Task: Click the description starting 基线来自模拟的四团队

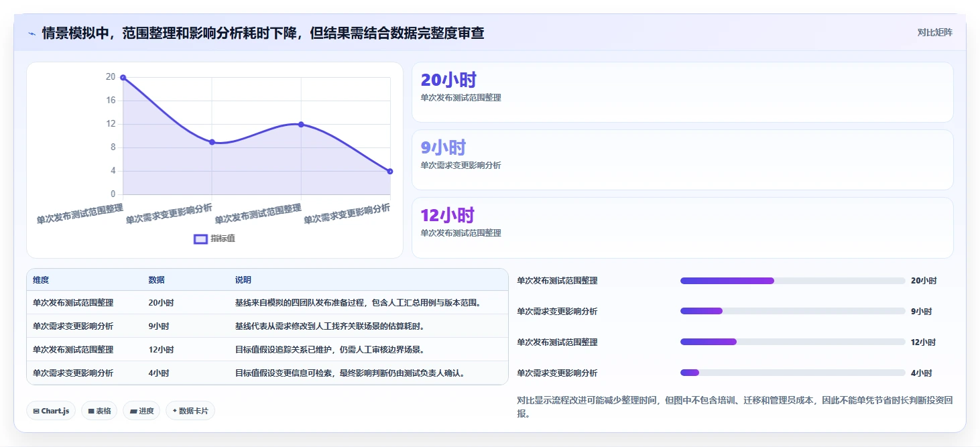Action: (358, 303)
